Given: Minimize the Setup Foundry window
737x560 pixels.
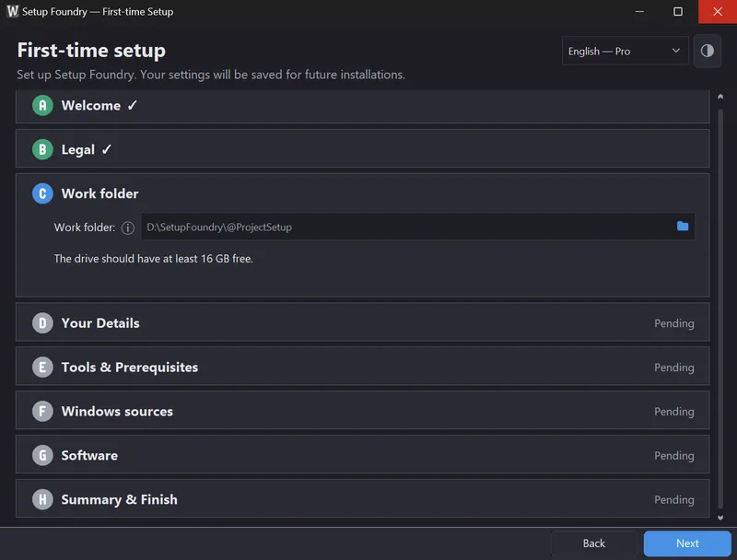Looking at the screenshot, I should click(x=639, y=11).
